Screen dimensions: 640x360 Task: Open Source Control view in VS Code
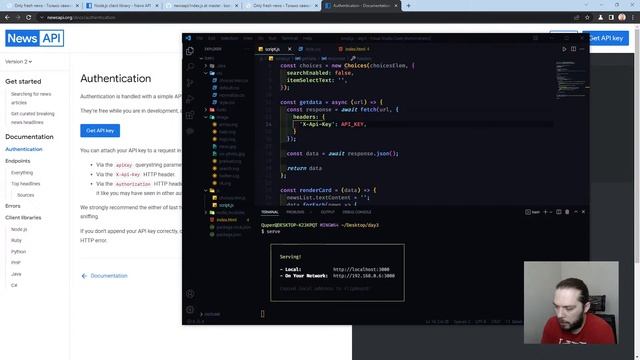click(x=190, y=83)
